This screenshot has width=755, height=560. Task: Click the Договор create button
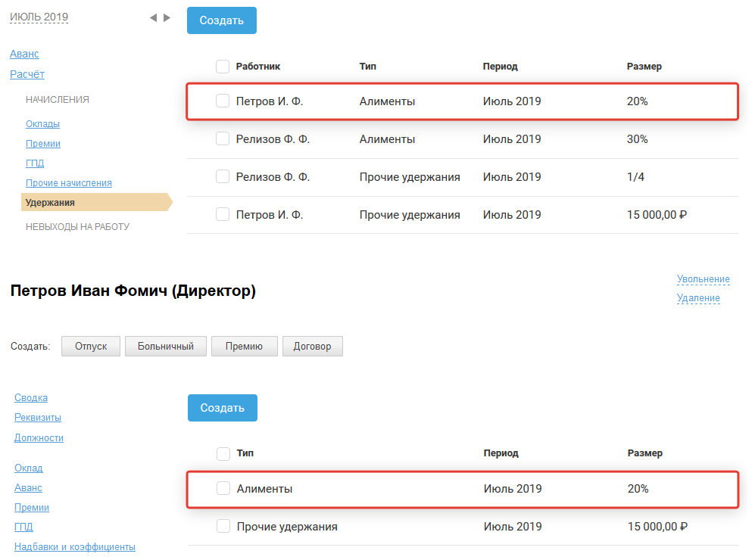[x=313, y=347]
